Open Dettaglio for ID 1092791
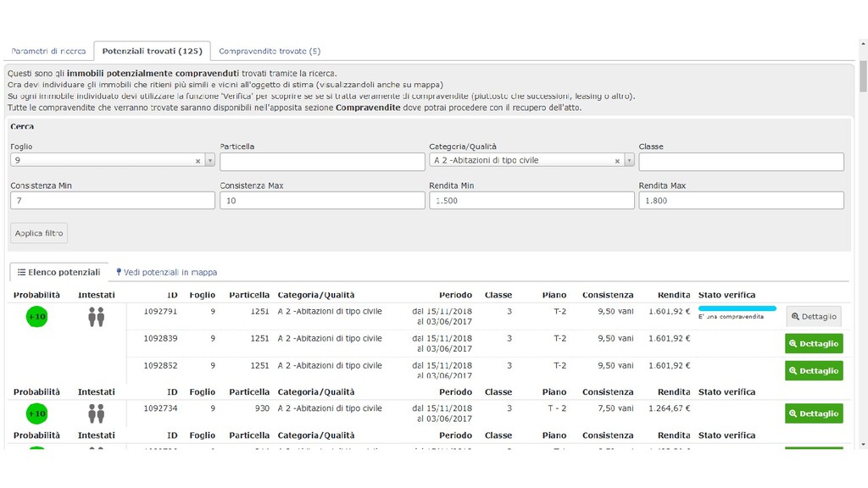Image resolution: width=868 pixels, height=488 pixels. point(814,317)
